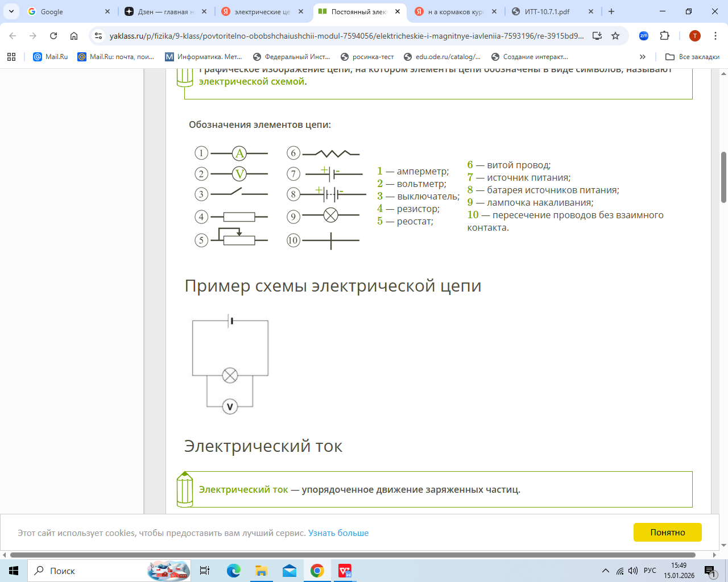The height and width of the screenshot is (582, 728).
Task: Click the address bar URL field
Action: [346, 36]
